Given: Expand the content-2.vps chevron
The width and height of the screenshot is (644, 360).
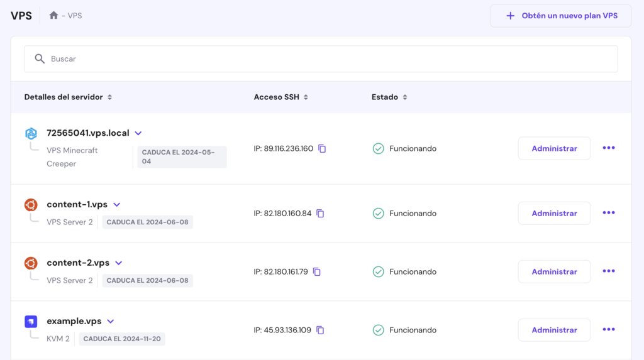Looking at the screenshot, I should coord(118,263).
